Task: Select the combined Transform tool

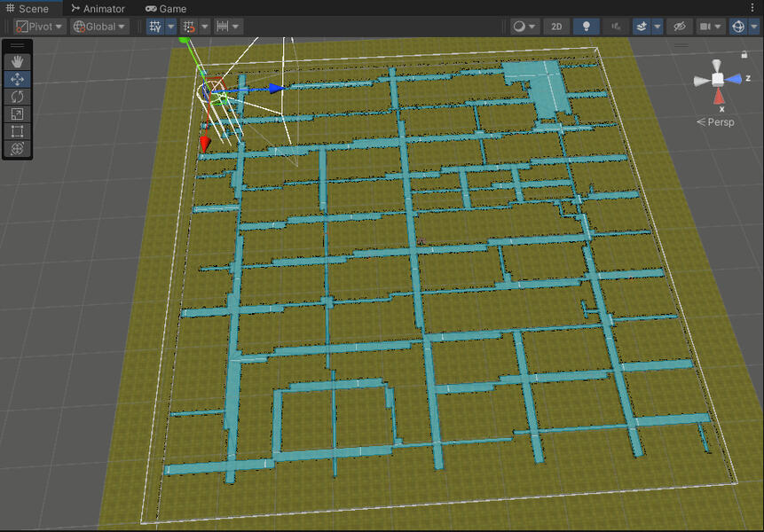Action: click(x=17, y=148)
